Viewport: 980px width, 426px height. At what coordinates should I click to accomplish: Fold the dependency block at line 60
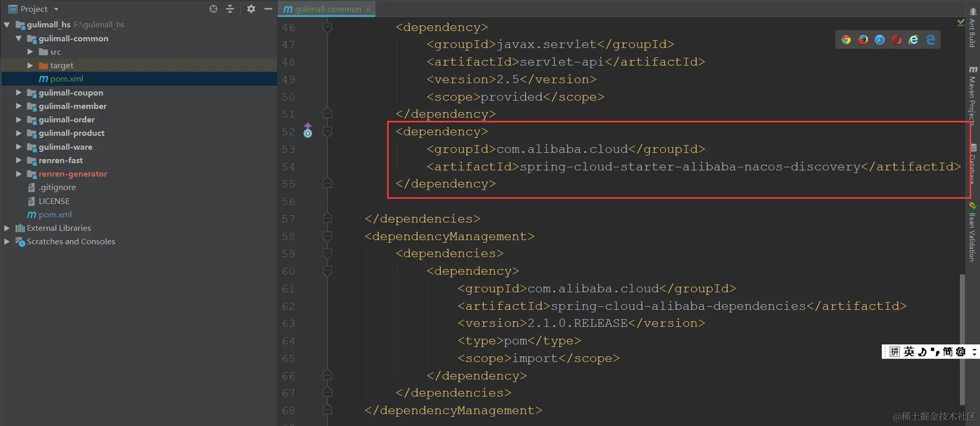[x=327, y=271]
